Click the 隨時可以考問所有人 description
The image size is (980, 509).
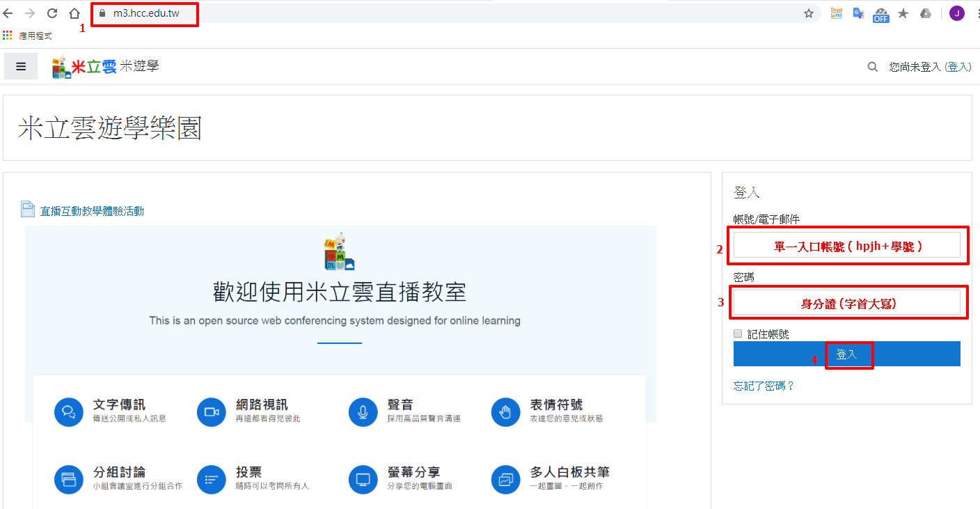[272, 486]
